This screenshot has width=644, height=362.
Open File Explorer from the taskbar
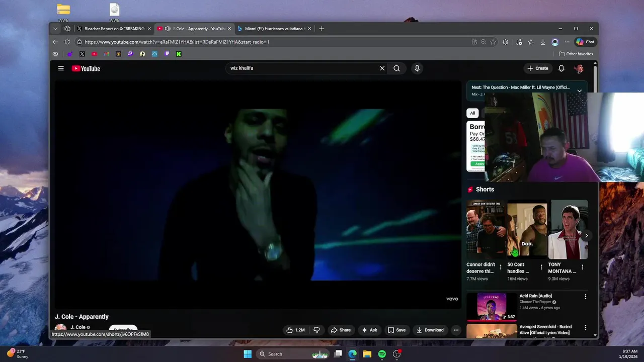[x=367, y=354]
